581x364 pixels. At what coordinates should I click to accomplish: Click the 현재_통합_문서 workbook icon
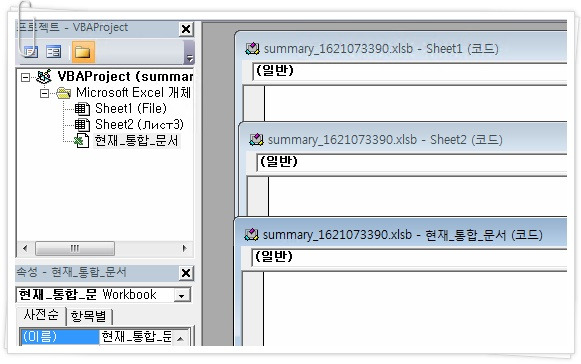point(82,141)
